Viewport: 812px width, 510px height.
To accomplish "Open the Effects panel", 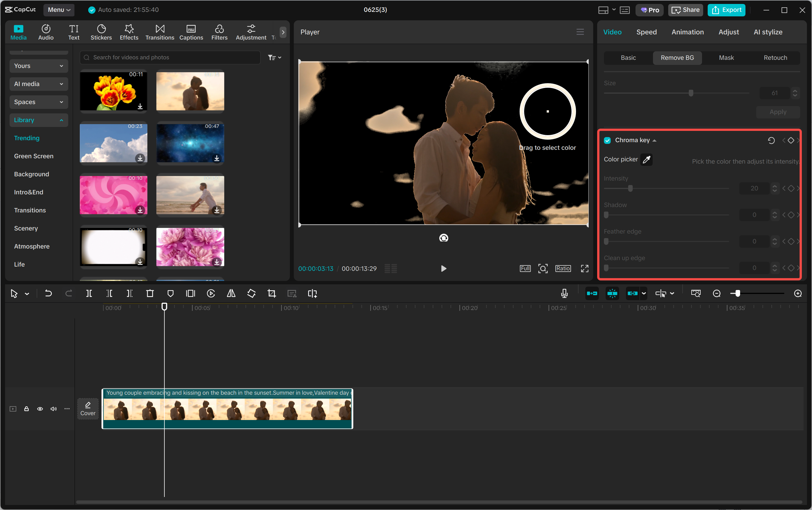I will [129, 32].
